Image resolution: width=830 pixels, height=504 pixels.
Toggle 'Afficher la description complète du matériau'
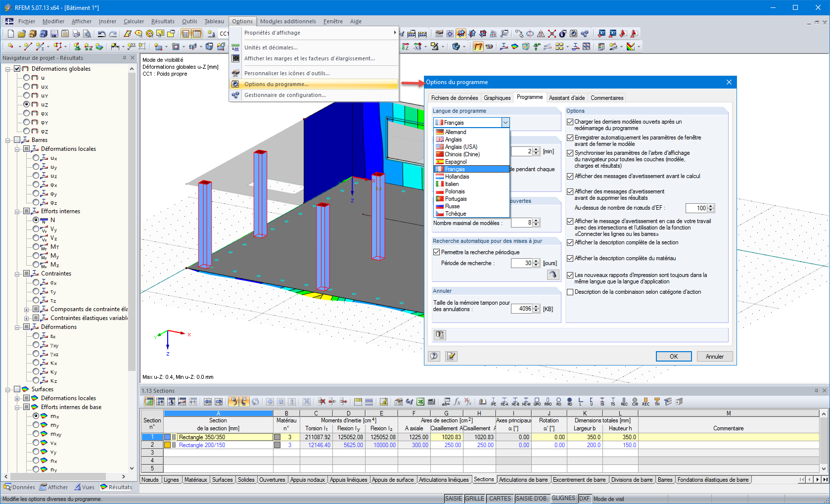pyautogui.click(x=570, y=258)
